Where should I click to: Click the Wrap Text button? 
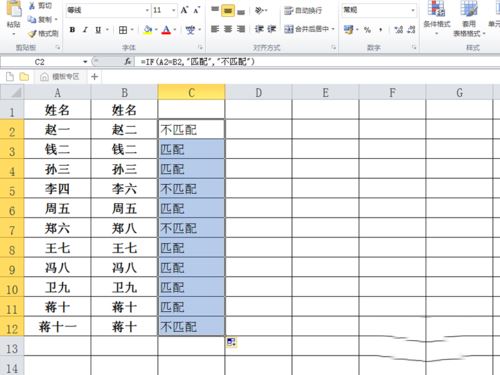[303, 11]
